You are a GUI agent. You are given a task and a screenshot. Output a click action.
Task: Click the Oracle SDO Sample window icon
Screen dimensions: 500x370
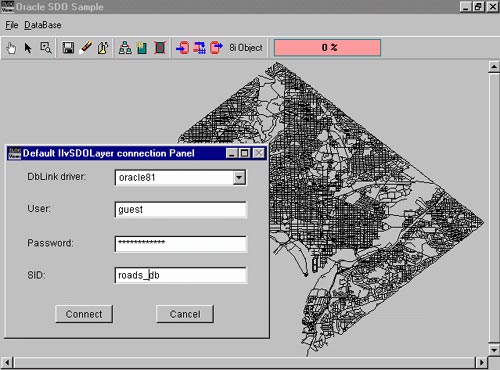[x=8, y=6]
